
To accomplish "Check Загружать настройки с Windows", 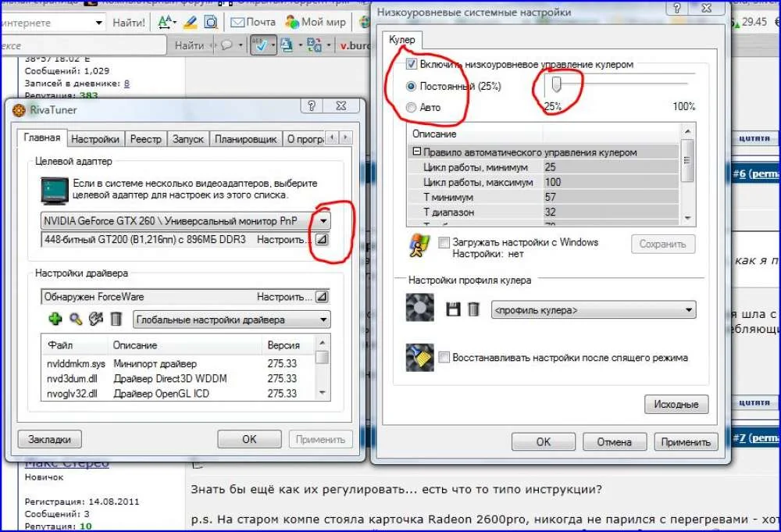I will [444, 243].
